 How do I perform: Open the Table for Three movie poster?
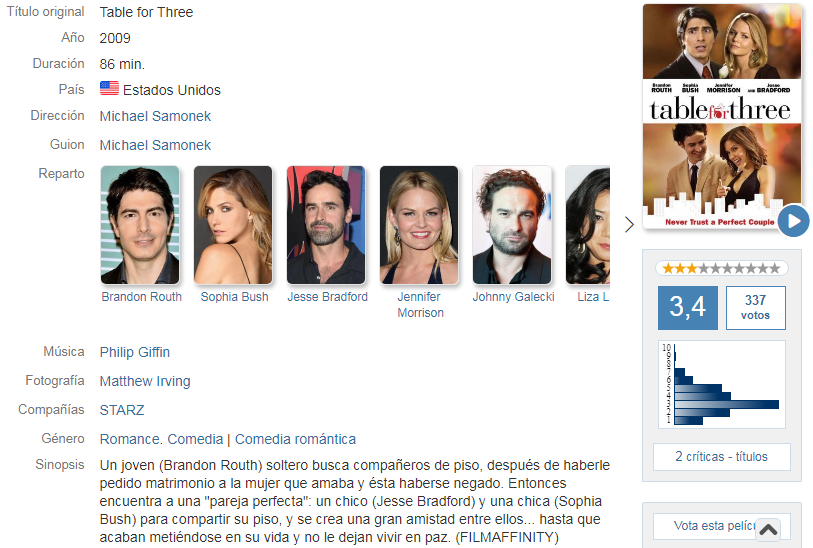tap(722, 117)
